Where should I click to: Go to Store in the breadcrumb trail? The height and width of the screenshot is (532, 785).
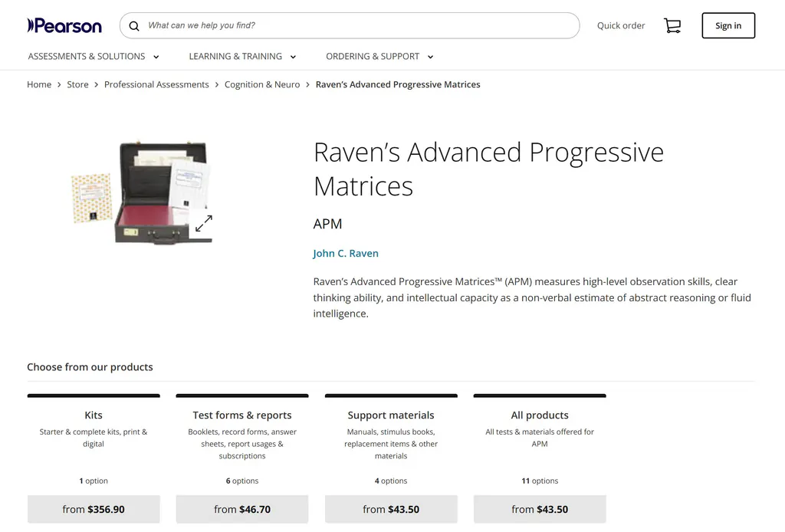click(x=77, y=84)
